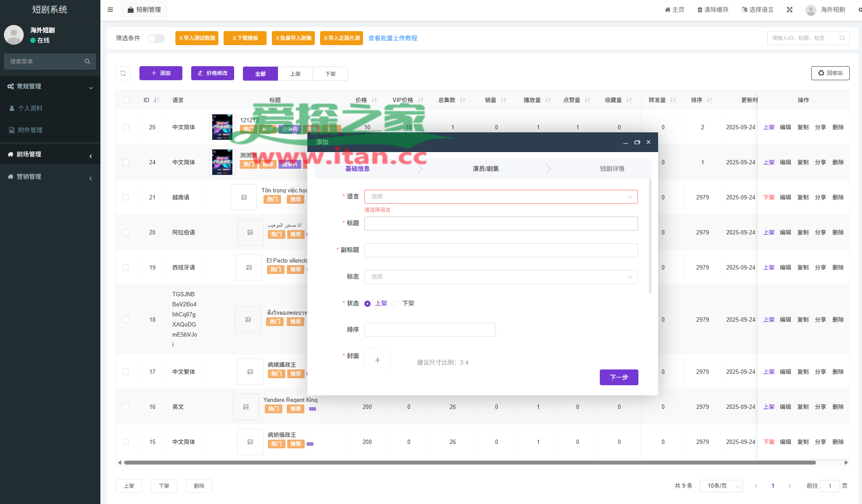Tick the checkbox for row ID 21

point(126,197)
